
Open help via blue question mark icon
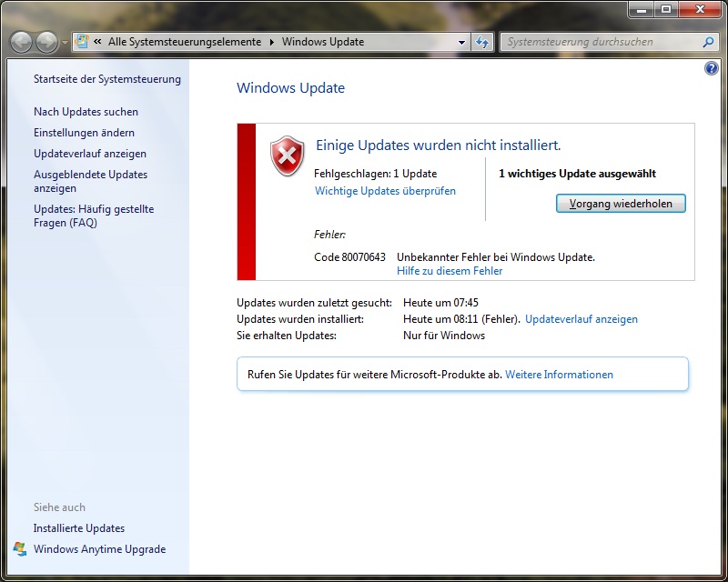coord(711,69)
